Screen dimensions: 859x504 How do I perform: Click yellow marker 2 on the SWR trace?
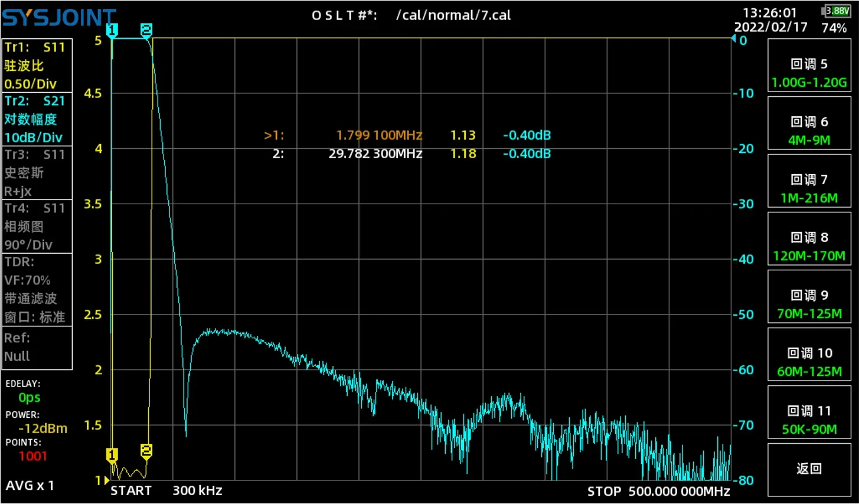point(146,451)
